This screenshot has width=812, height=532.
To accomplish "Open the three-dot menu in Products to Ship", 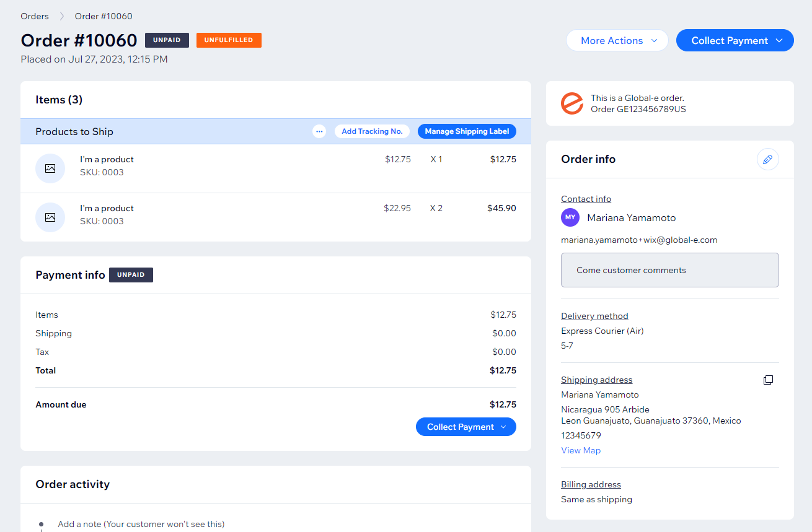I will 319,131.
